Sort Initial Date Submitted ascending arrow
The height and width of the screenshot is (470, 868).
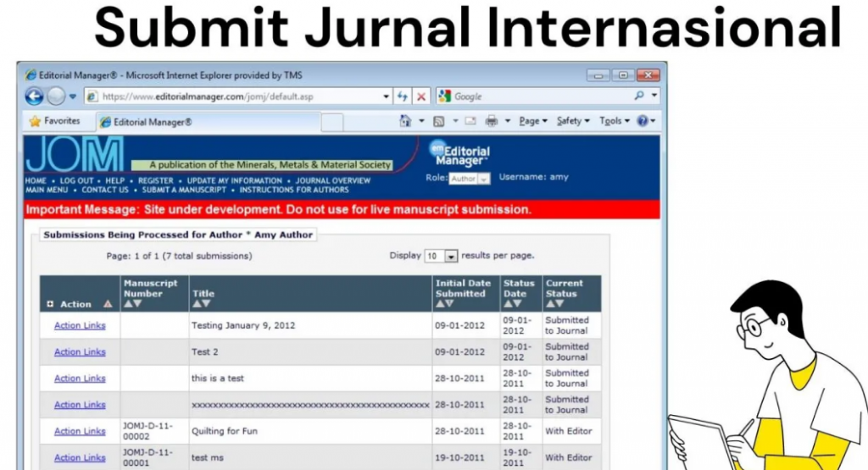[x=440, y=303]
